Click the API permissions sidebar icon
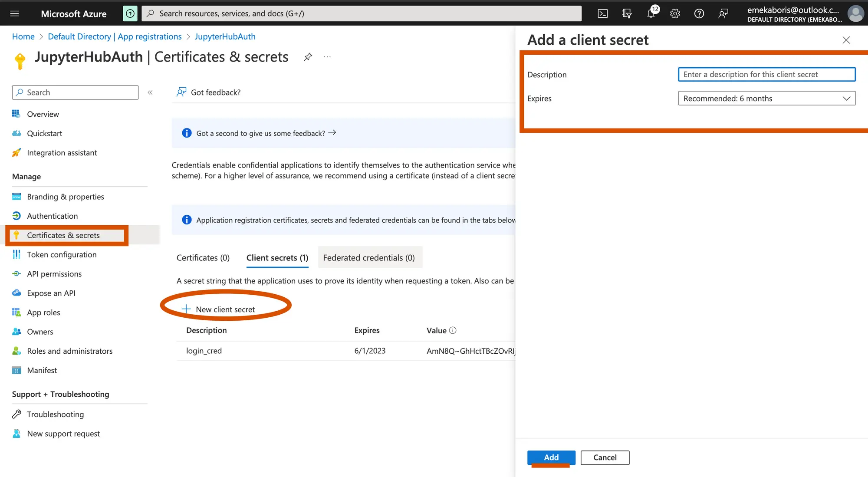Image resolution: width=868 pixels, height=477 pixels. click(16, 274)
